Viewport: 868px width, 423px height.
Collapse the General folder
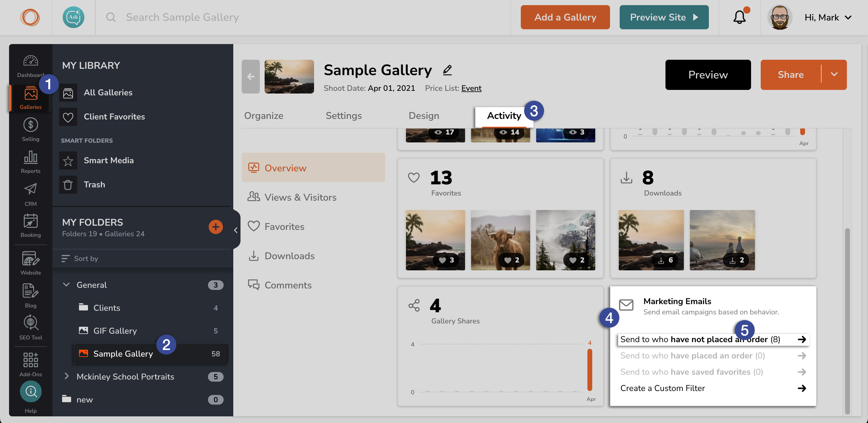click(66, 285)
